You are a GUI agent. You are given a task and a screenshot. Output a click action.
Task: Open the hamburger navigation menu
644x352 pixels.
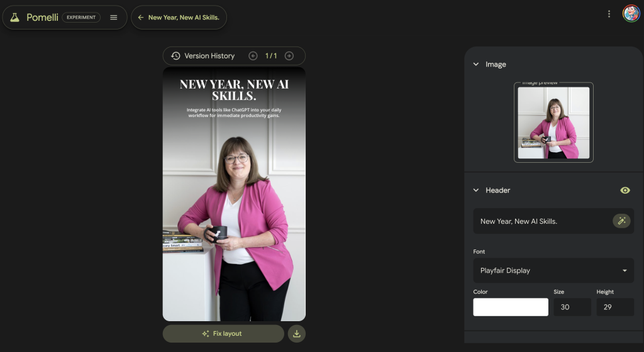point(114,18)
